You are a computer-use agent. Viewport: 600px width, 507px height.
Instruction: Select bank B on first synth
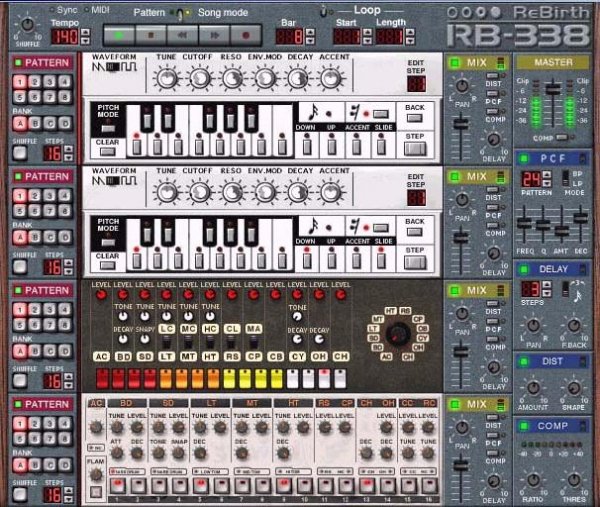coord(35,123)
